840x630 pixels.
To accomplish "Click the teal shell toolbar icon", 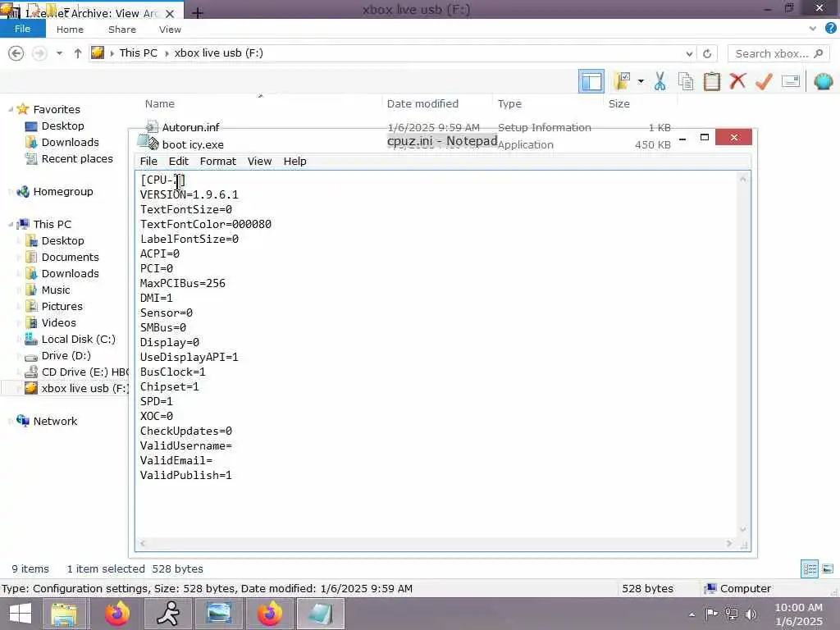I will tap(824, 81).
